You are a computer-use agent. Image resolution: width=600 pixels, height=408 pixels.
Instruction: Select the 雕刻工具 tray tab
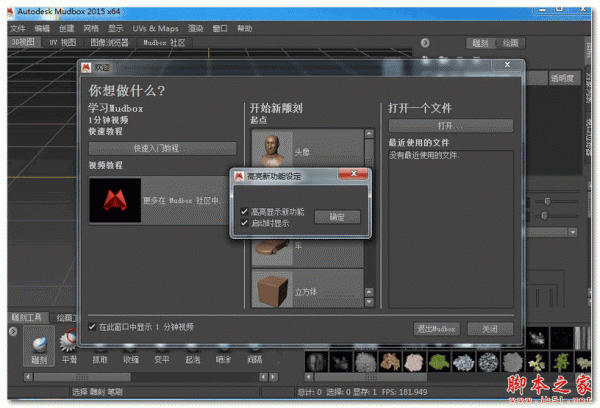[x=27, y=317]
